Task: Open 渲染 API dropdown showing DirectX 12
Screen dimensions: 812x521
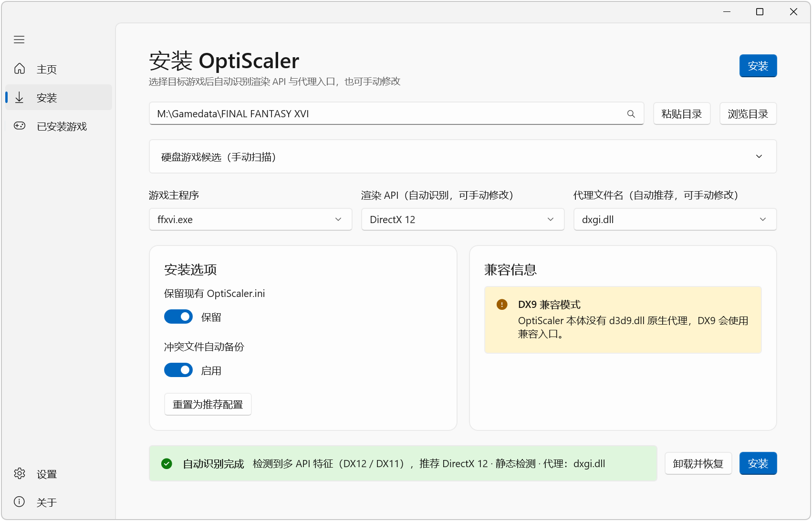Action: click(463, 219)
